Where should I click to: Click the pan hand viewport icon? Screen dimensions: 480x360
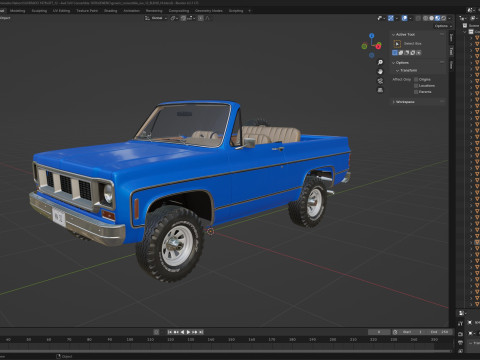coord(380,72)
